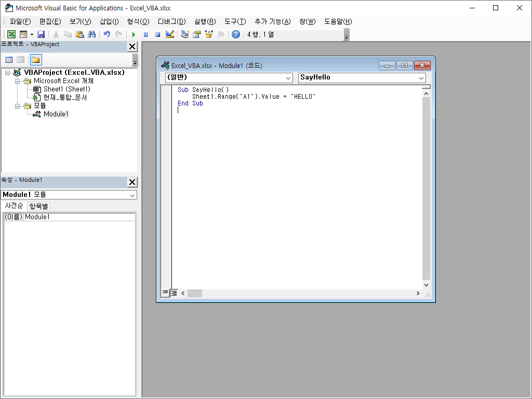Open Find with the binoculars icon
532x399 pixels.
click(91, 34)
